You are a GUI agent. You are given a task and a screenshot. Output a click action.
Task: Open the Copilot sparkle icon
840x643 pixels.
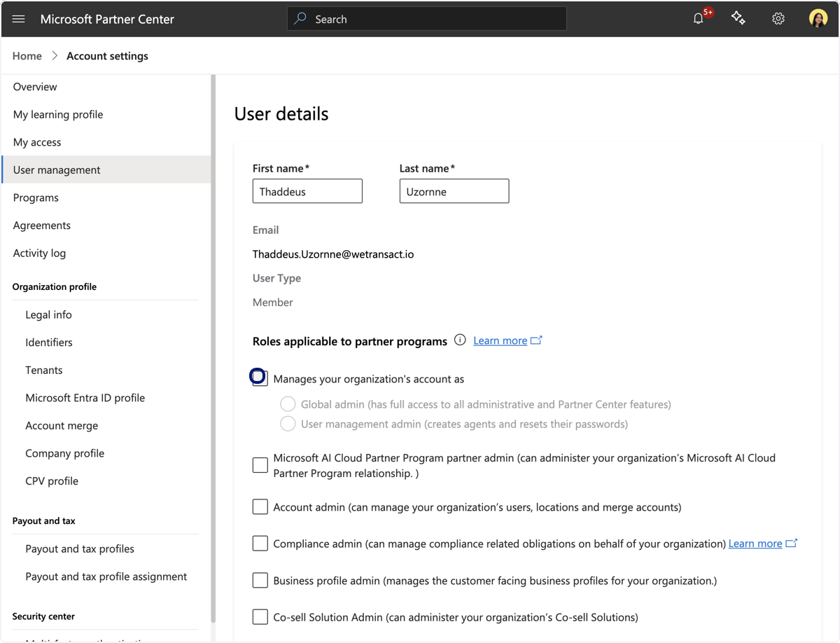click(738, 19)
